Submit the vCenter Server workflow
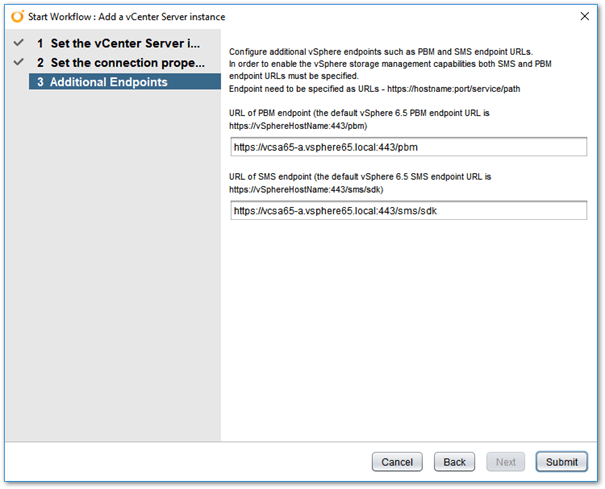The image size is (605, 489). [561, 462]
